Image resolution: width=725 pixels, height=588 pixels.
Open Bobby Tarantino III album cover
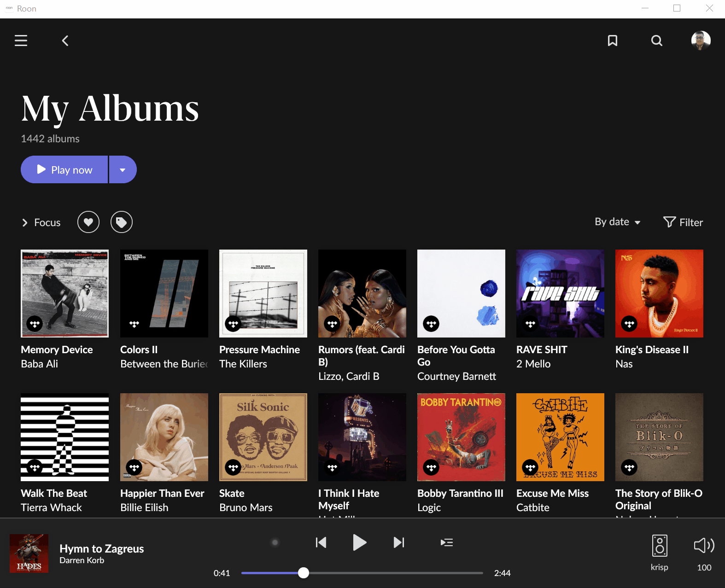tap(461, 437)
